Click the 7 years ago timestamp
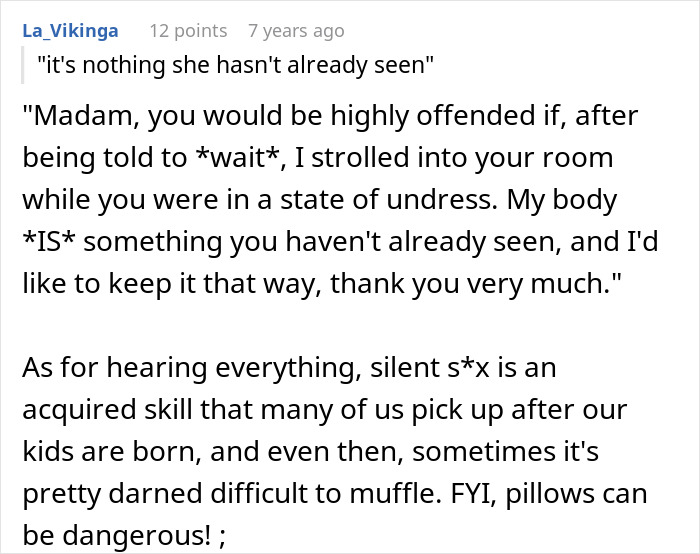 (296, 31)
